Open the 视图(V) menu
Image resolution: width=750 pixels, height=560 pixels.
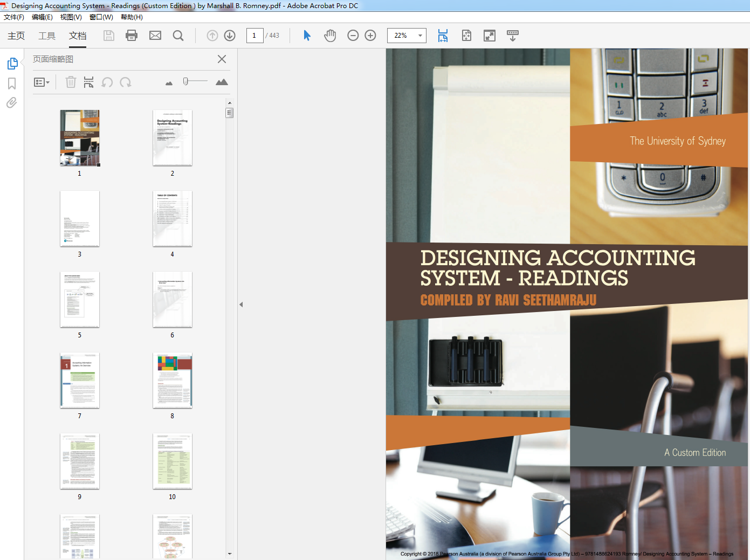[x=71, y=17]
